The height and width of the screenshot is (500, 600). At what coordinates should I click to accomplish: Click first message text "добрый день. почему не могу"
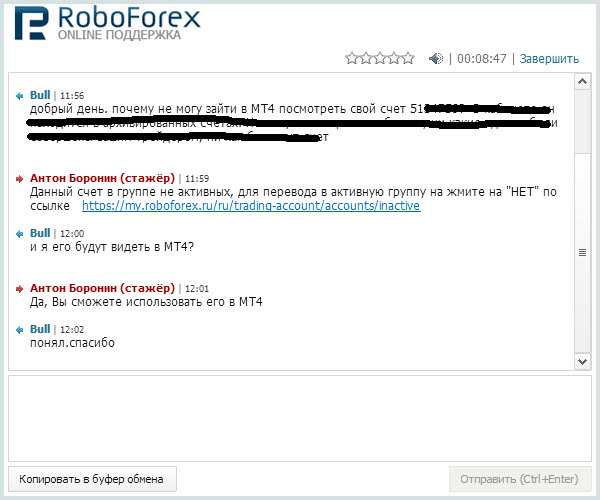coord(116,109)
